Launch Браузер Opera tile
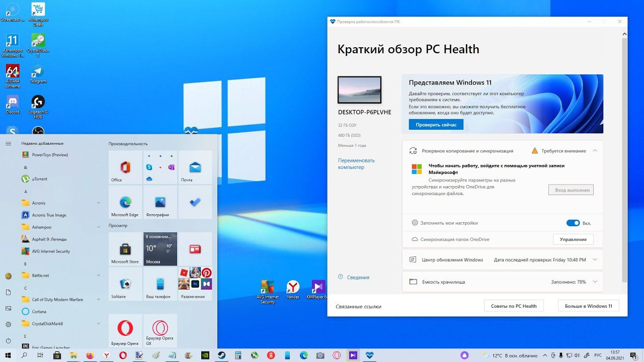Viewport: 644px width, 362px height. (x=125, y=331)
